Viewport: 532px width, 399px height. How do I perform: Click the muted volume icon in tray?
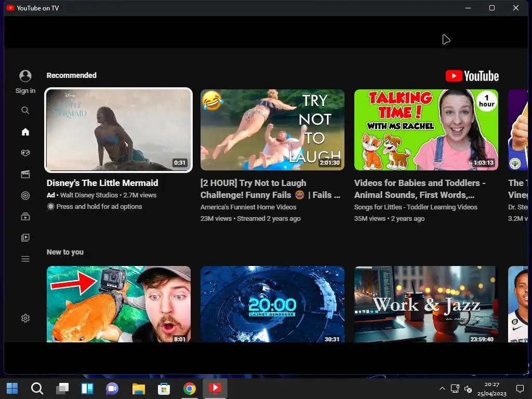[x=468, y=389]
